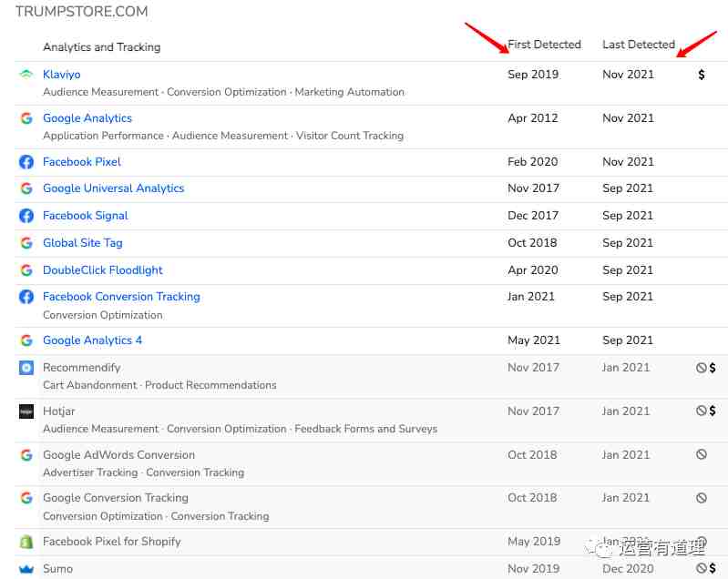Open the DoubleClick Floodlight link
The height and width of the screenshot is (579, 728).
103,270
